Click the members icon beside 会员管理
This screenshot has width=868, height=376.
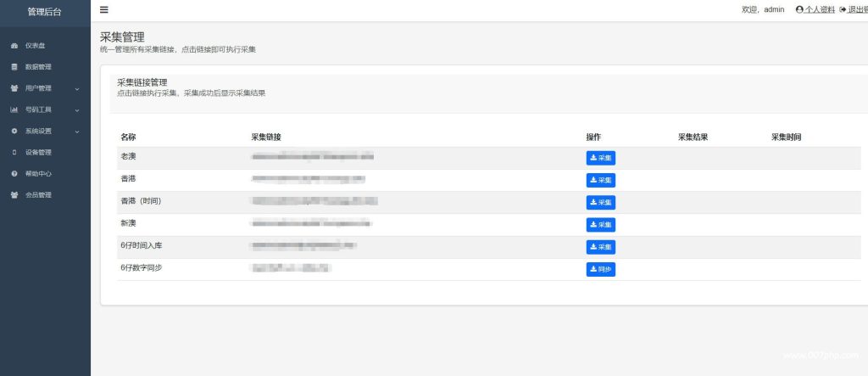[14, 195]
